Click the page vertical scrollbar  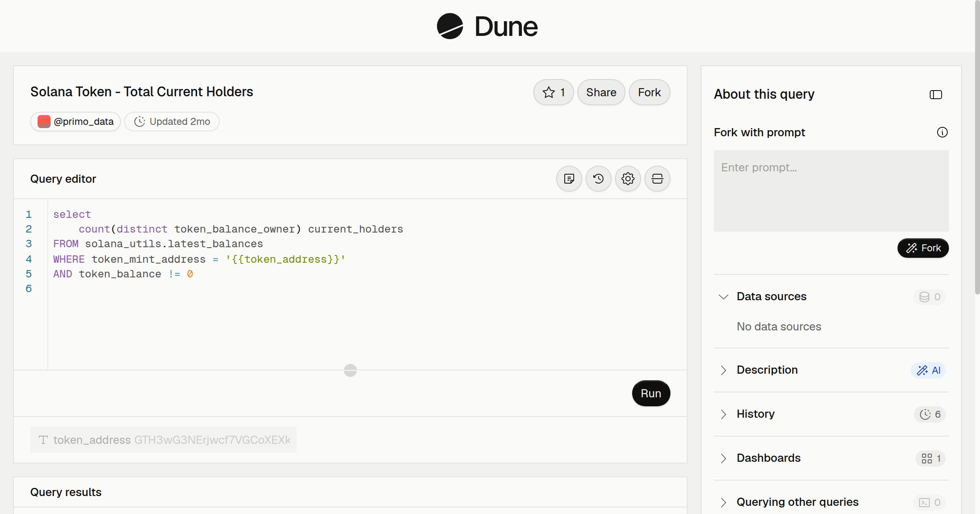coord(977,147)
